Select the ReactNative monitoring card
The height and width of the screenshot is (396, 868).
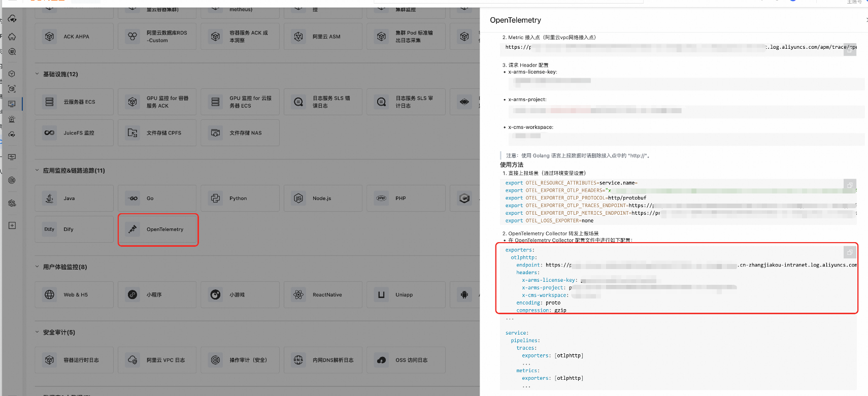tap(323, 295)
